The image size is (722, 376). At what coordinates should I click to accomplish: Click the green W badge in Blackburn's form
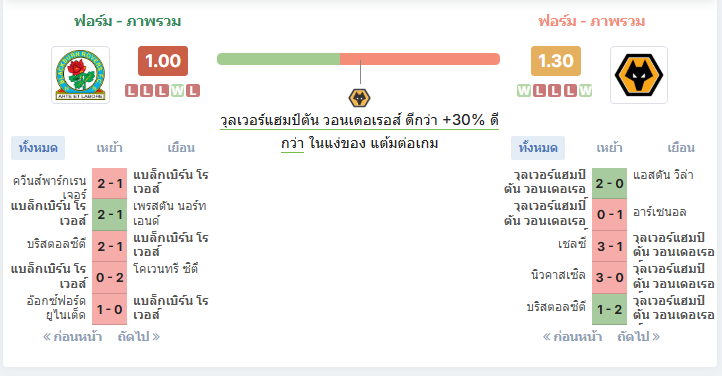177,91
